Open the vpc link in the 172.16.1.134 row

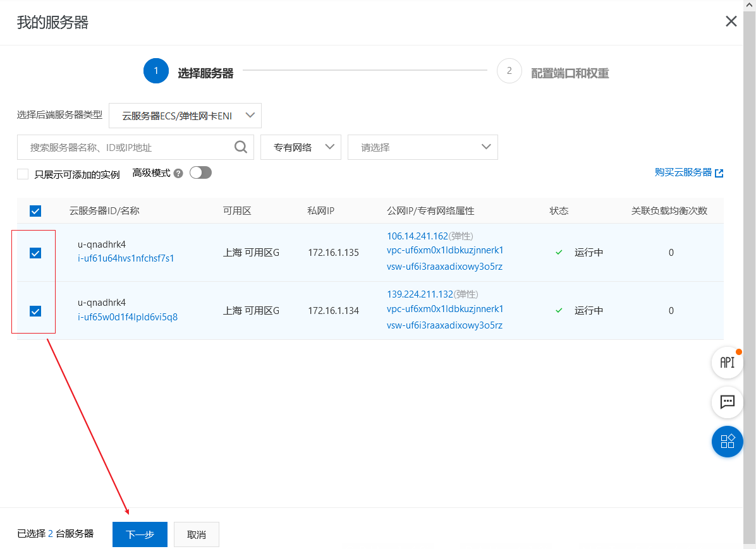[x=445, y=308]
